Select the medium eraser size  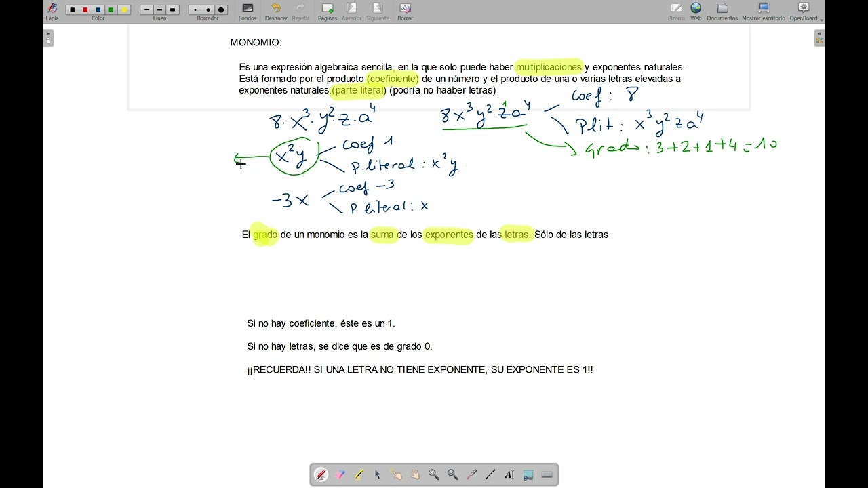[x=208, y=10]
